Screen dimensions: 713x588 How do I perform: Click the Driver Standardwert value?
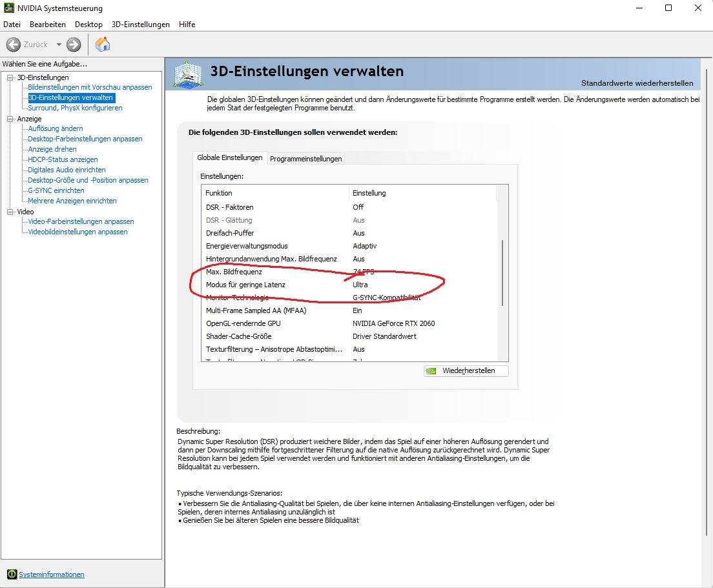coord(385,337)
